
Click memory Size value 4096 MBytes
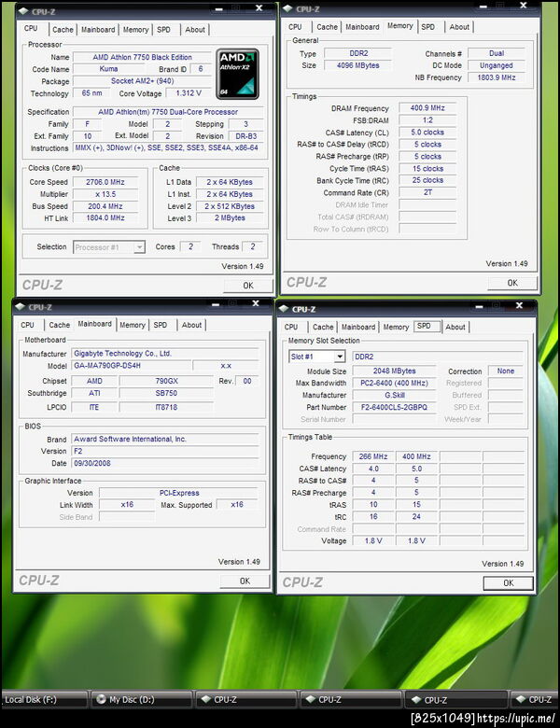358,65
